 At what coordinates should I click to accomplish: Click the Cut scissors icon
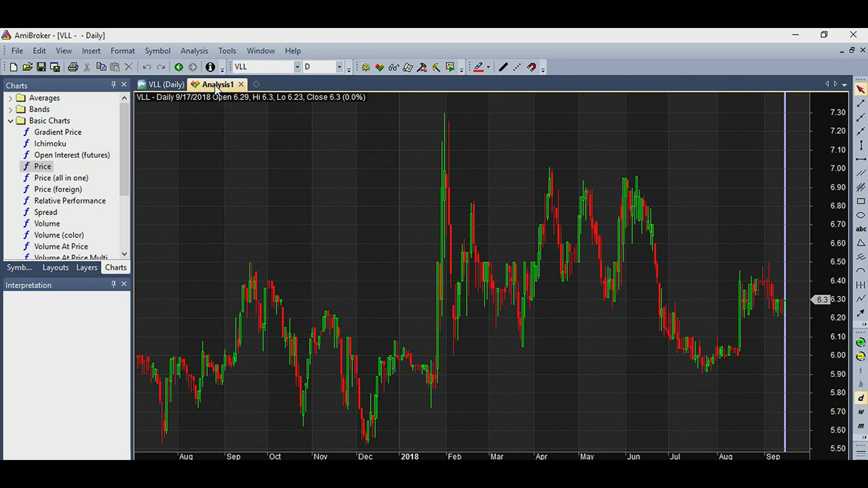coord(87,67)
